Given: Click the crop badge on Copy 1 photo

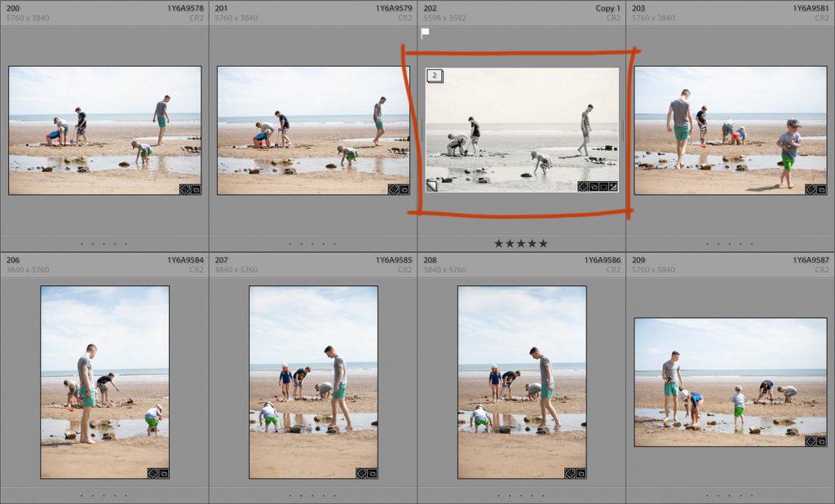Looking at the screenshot, I should 603,187.
